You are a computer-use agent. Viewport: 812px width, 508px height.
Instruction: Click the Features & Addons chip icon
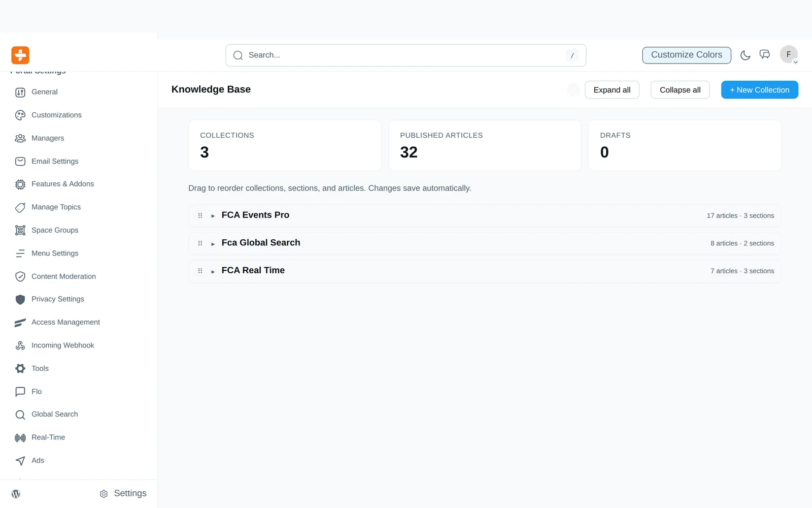pos(20,184)
